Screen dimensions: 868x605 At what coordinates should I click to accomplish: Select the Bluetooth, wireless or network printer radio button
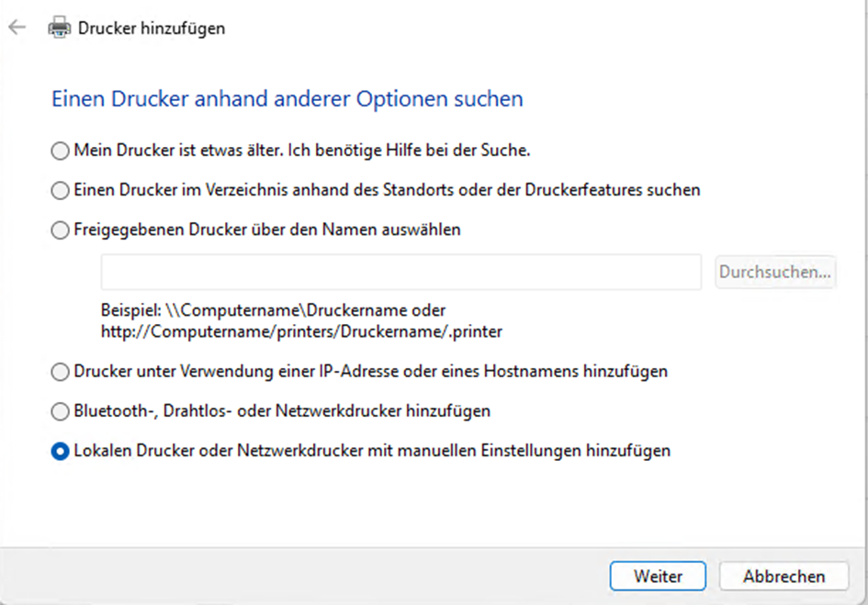coord(61,411)
